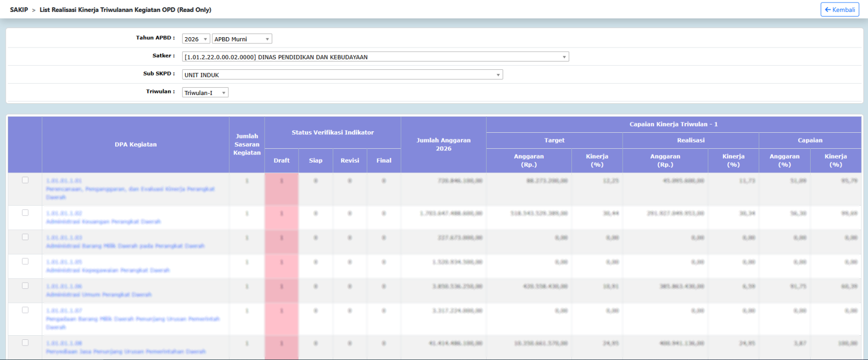The image size is (868, 360).
Task: Open the Triwulan-I dropdown
Action: click(205, 92)
